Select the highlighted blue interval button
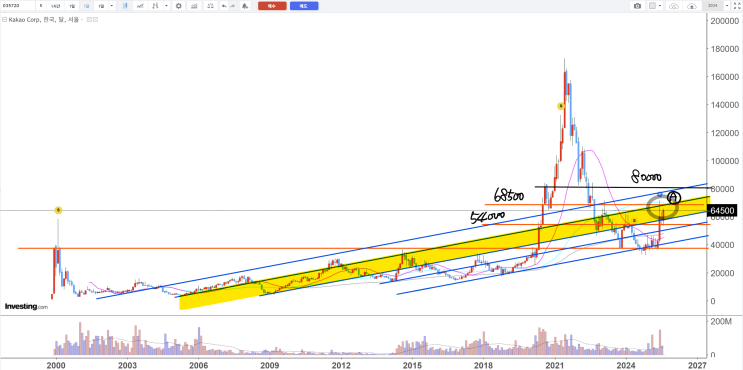This screenshot has height=370, width=743. 86,6
